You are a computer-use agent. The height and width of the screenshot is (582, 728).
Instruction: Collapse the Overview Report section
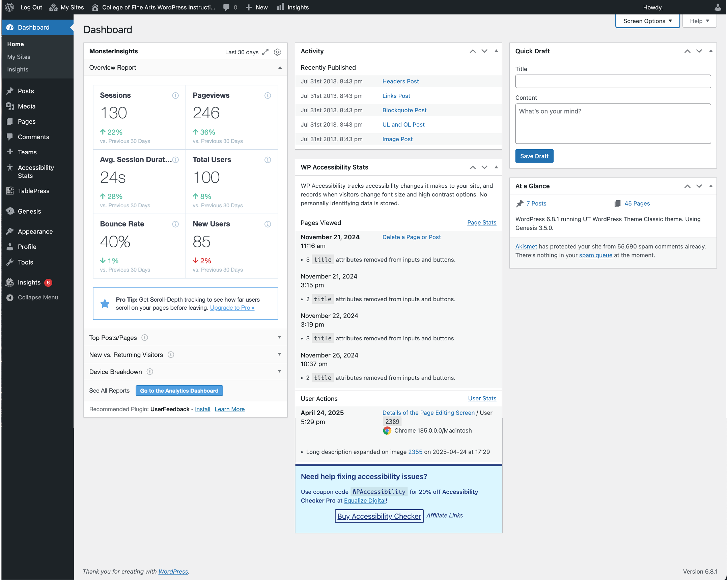click(x=280, y=67)
